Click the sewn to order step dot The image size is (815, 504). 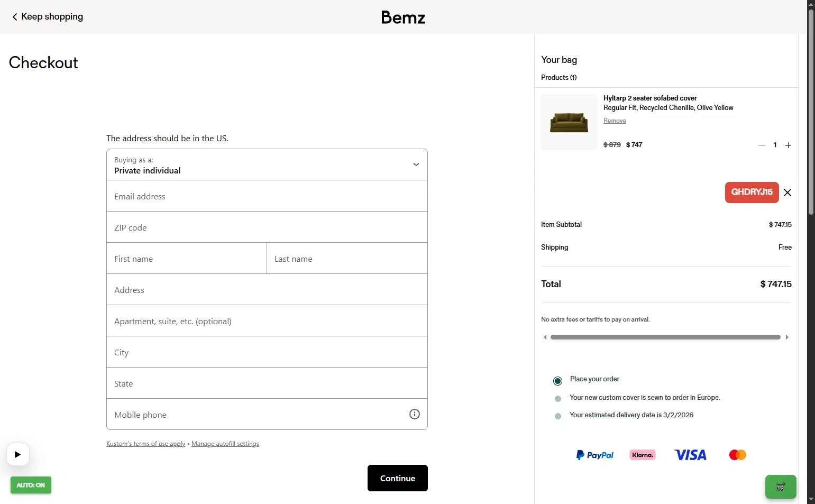[x=557, y=399]
